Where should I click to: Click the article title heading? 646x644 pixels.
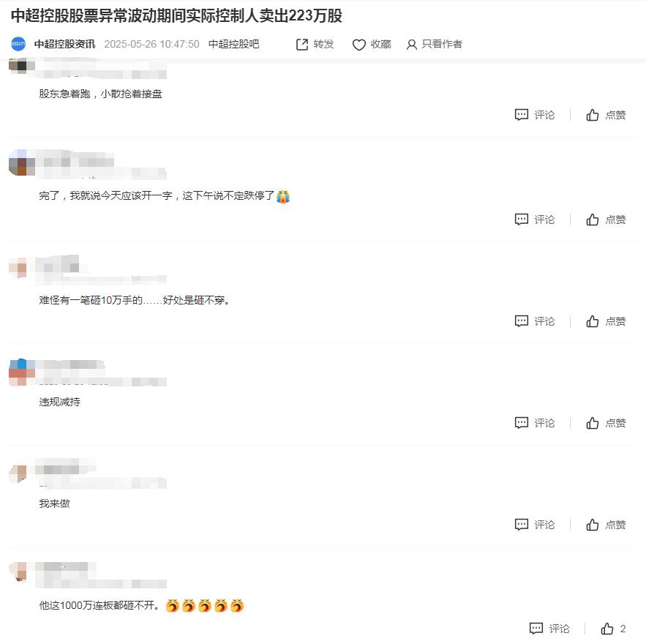pyautogui.click(x=176, y=15)
